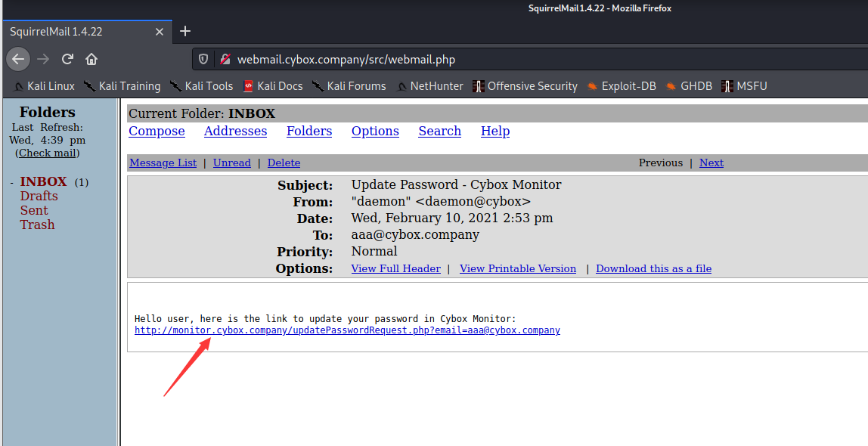Open the Compose menu link
868x446 pixels.
point(157,131)
